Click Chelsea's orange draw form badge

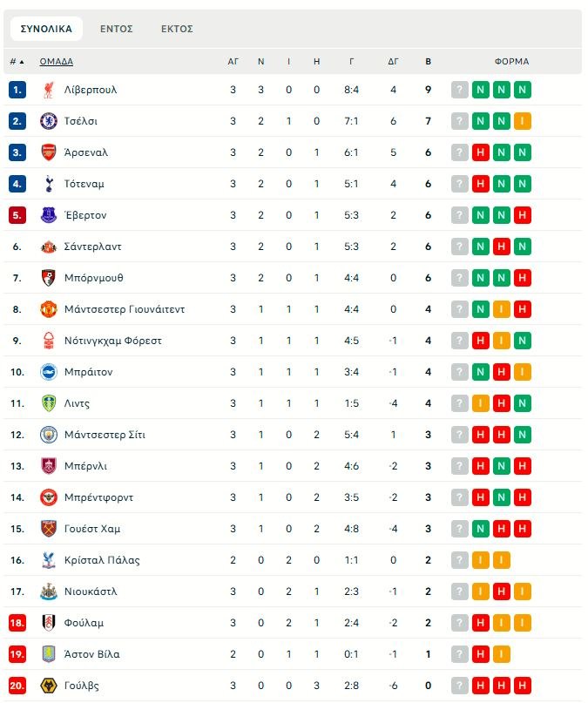[523, 121]
